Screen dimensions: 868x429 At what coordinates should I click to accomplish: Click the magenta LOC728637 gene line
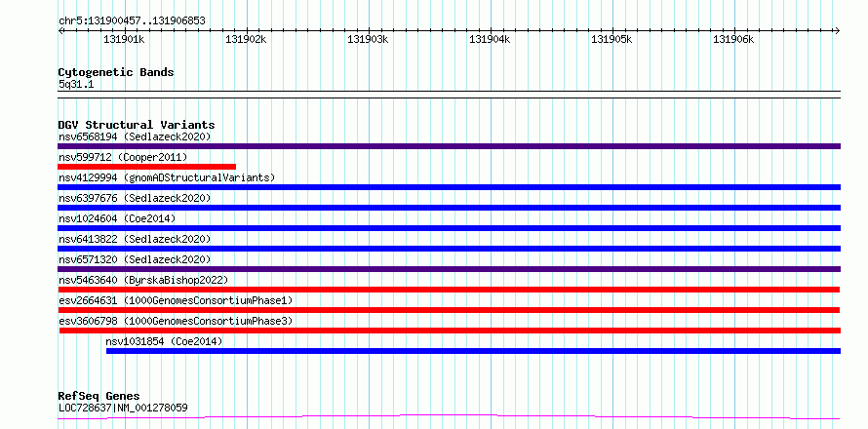pos(449,416)
